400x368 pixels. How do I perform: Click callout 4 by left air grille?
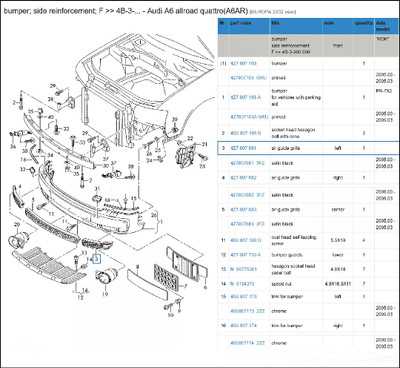point(20,186)
